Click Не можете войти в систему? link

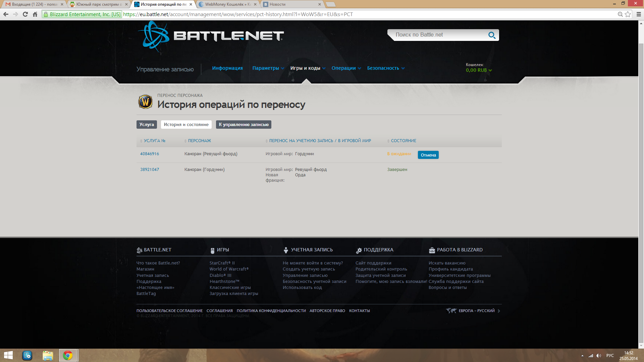(313, 263)
